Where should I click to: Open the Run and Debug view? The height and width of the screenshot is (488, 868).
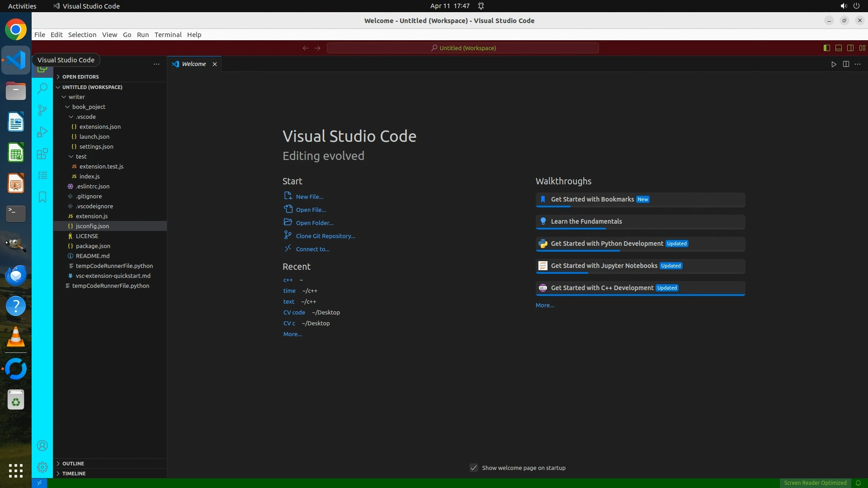point(42,131)
